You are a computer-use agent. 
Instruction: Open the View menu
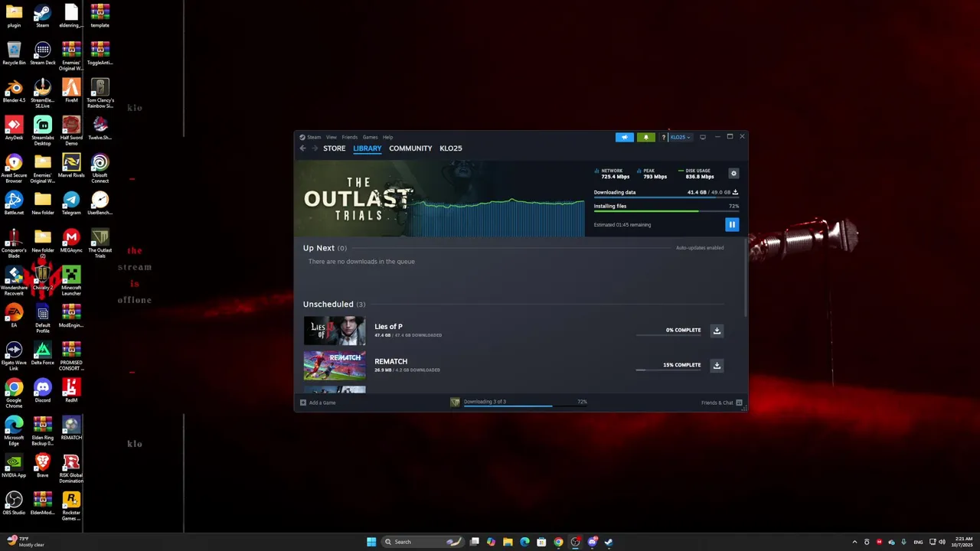[x=332, y=137]
